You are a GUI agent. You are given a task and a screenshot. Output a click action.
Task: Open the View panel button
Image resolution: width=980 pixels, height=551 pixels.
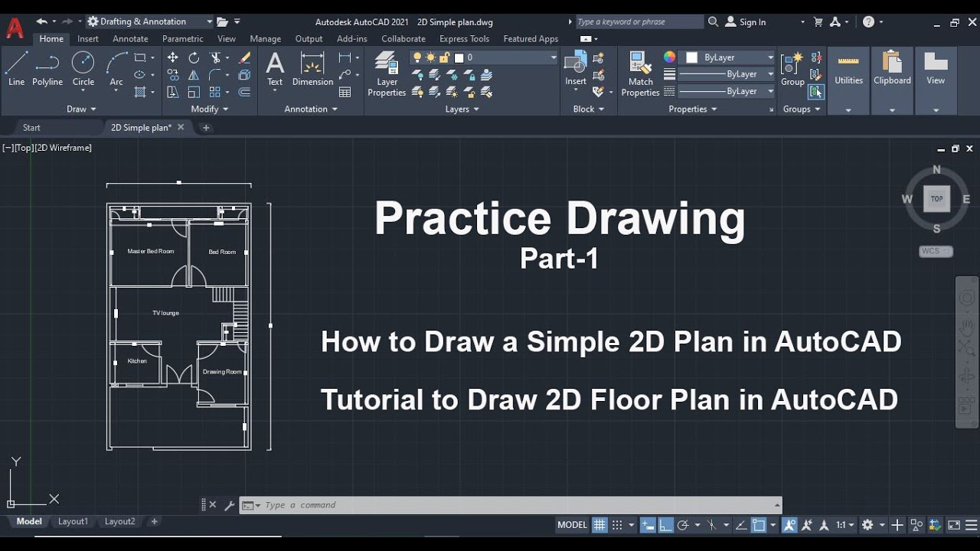point(936,80)
